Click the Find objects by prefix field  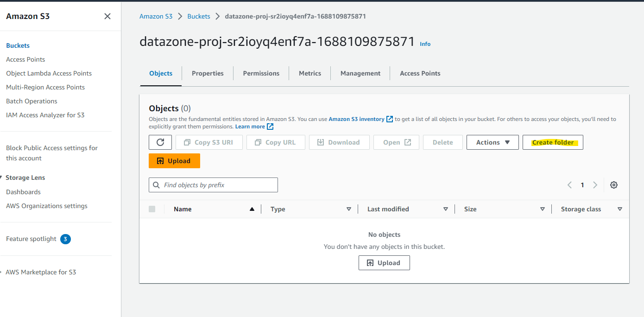(x=213, y=185)
